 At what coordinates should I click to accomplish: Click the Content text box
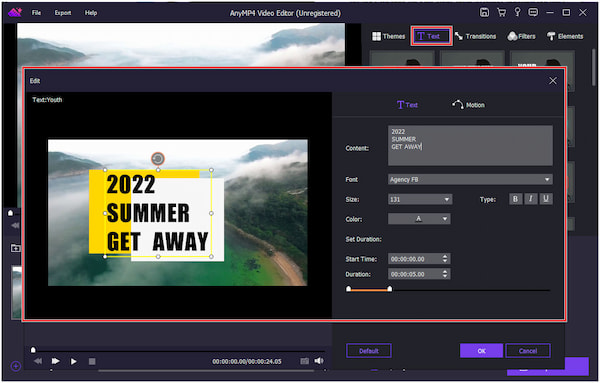click(x=470, y=145)
